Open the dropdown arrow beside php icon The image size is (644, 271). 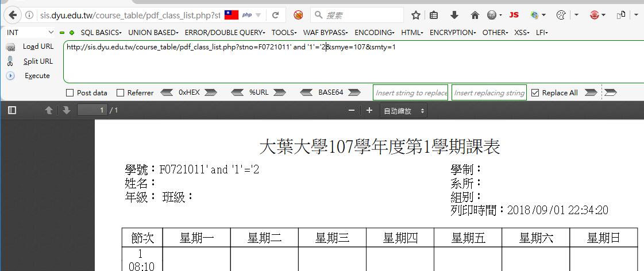(259, 16)
